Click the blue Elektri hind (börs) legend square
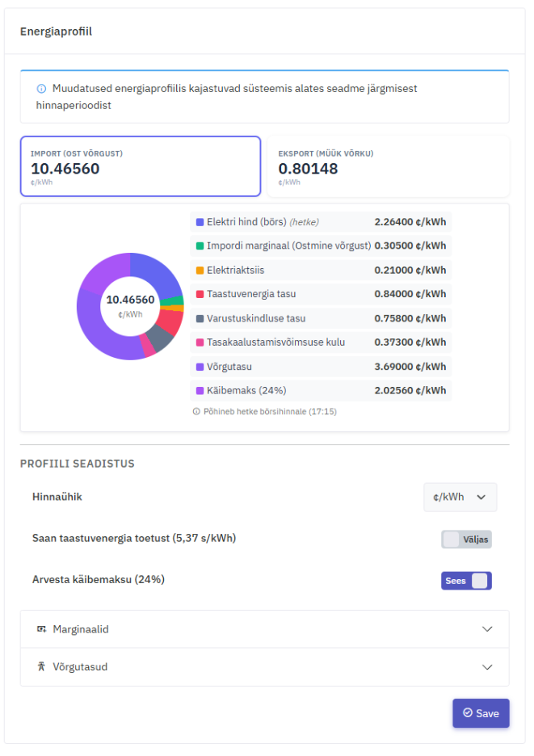 200,222
